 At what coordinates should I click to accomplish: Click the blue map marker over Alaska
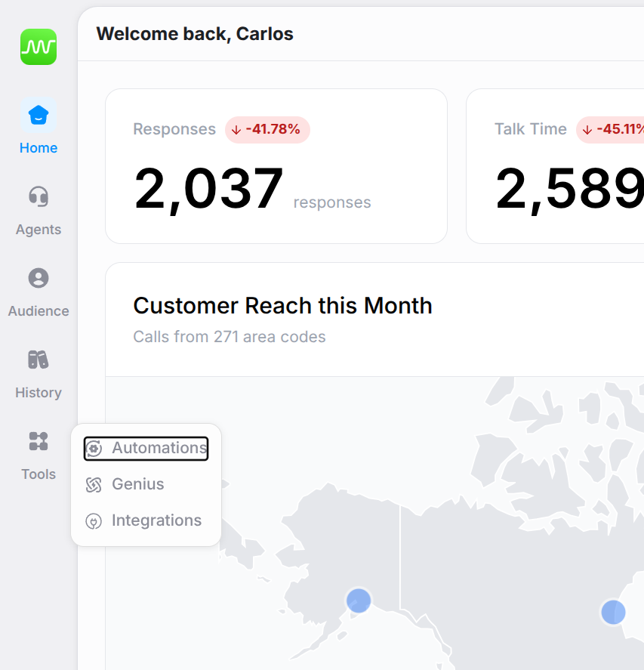click(x=358, y=601)
